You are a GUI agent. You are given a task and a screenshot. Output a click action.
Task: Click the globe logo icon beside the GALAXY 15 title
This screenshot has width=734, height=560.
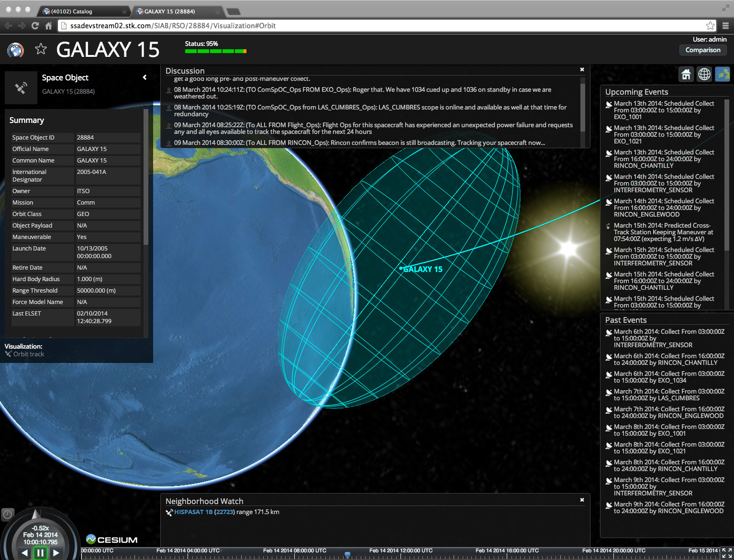point(15,50)
